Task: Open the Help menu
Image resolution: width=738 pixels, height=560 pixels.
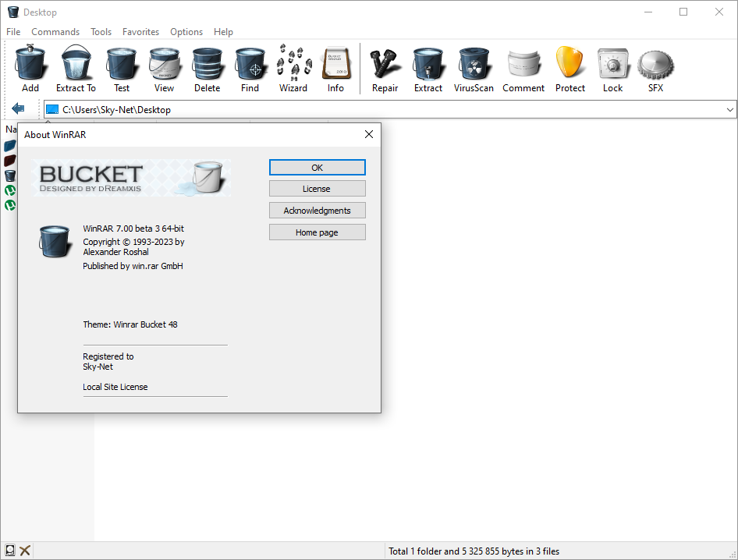Action: pyautogui.click(x=223, y=31)
